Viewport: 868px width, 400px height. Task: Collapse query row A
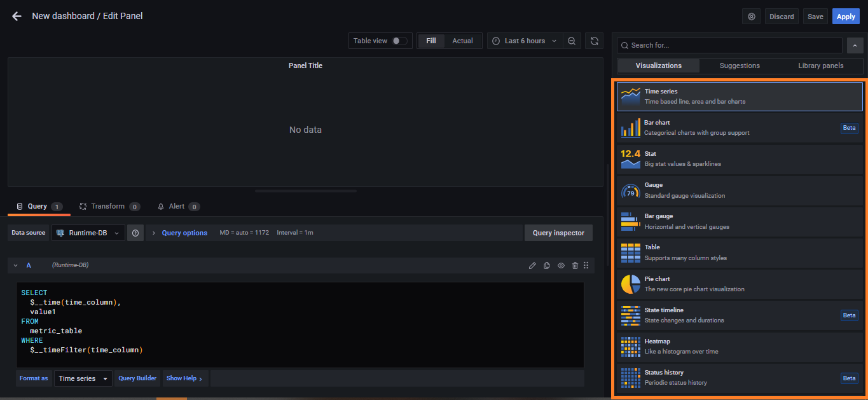(16, 265)
